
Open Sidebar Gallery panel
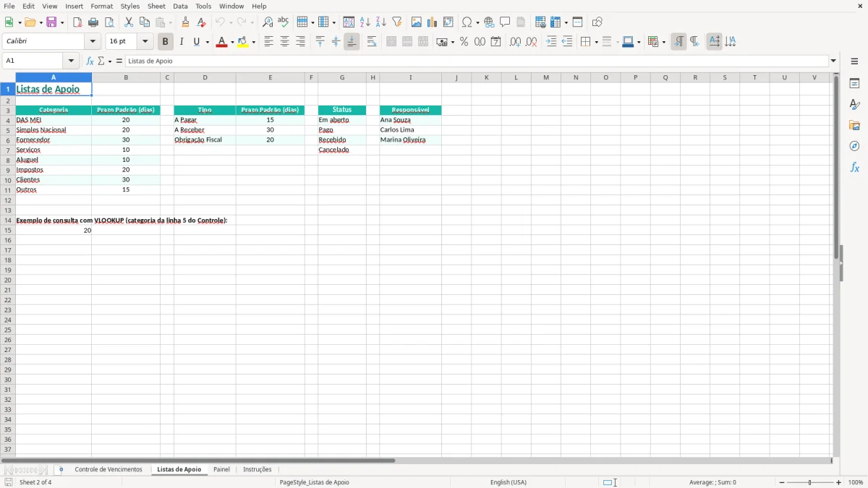click(854, 126)
